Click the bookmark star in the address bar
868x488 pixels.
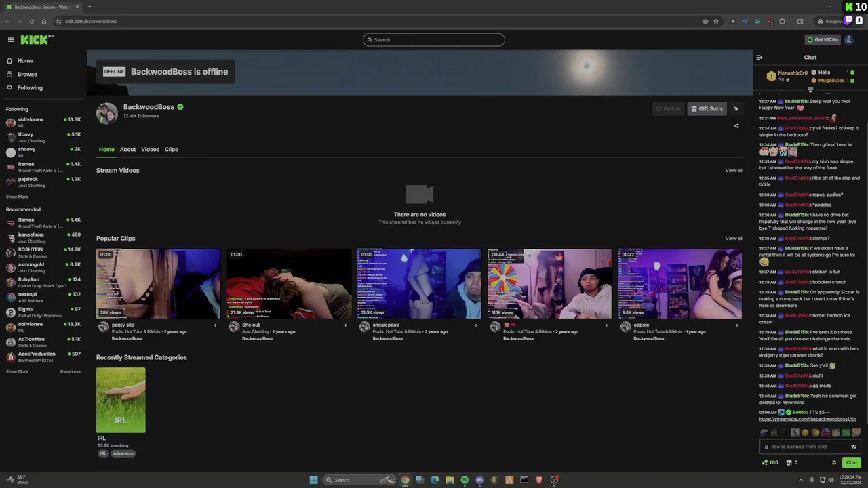click(x=716, y=21)
